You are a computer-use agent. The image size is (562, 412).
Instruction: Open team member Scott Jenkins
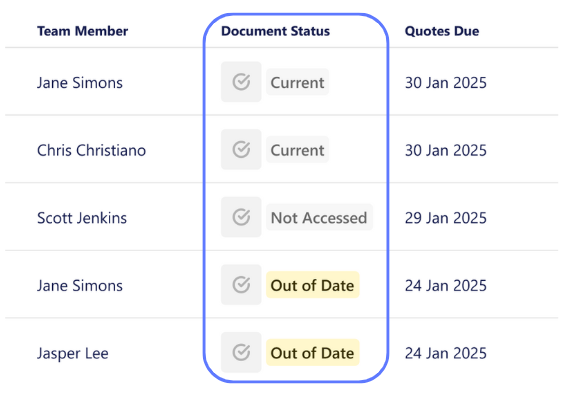[82, 218]
